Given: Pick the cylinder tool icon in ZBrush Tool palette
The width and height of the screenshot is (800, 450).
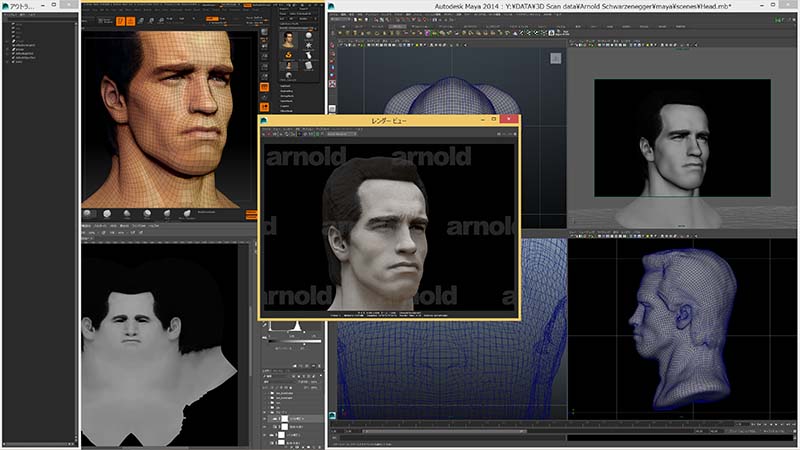Looking at the screenshot, I should click(308, 65).
